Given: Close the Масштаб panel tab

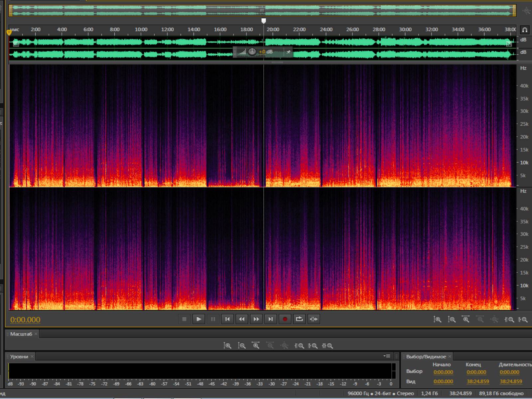Looking at the screenshot, I should coord(36,334).
